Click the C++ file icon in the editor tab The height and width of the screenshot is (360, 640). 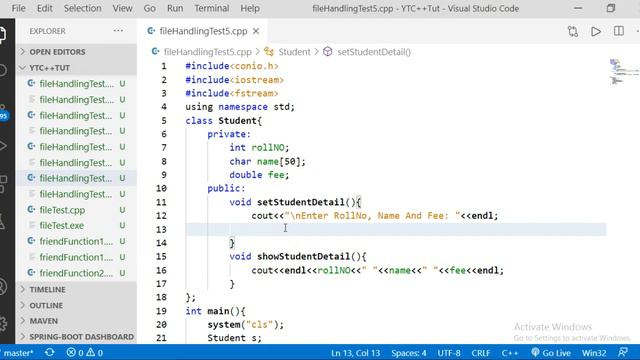(151, 31)
